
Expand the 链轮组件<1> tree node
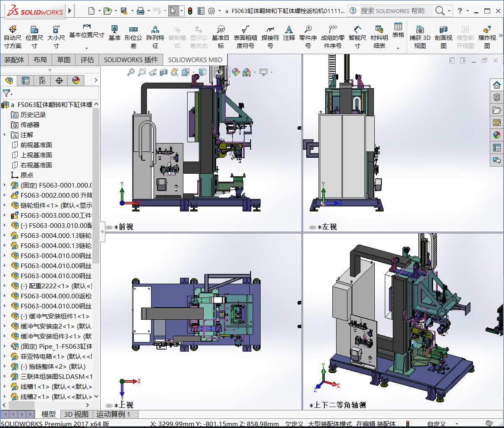(5, 205)
